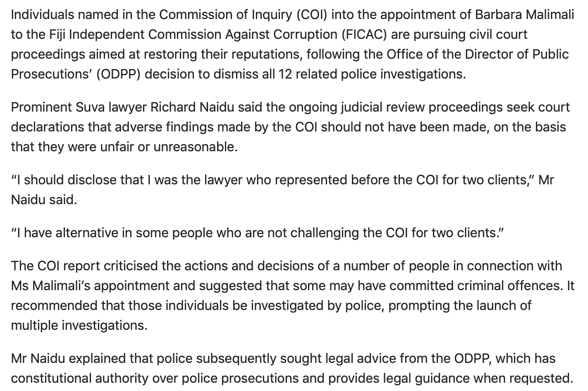Click the words "multiple investigations."

click(79, 326)
